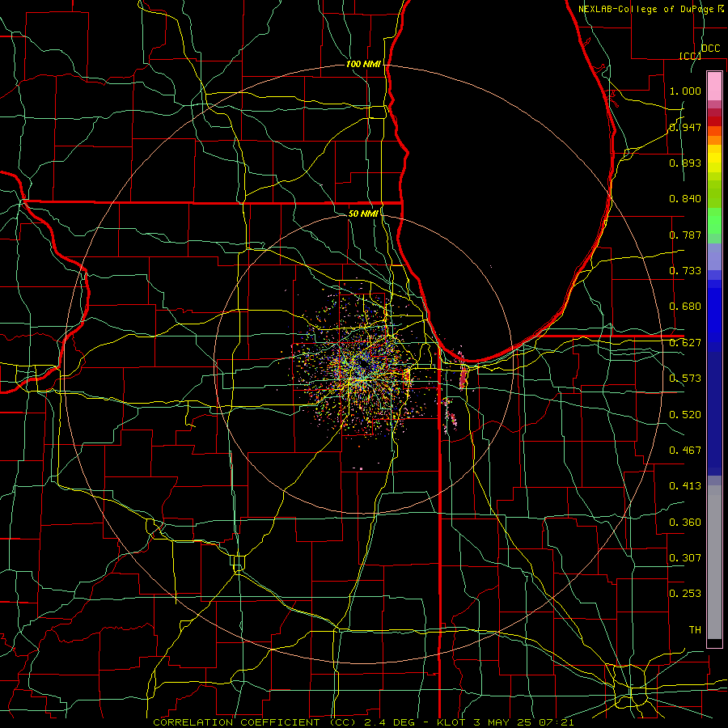The width and height of the screenshot is (728, 728).
Task: Pick the orange segment of the color bar
Action: click(x=714, y=140)
